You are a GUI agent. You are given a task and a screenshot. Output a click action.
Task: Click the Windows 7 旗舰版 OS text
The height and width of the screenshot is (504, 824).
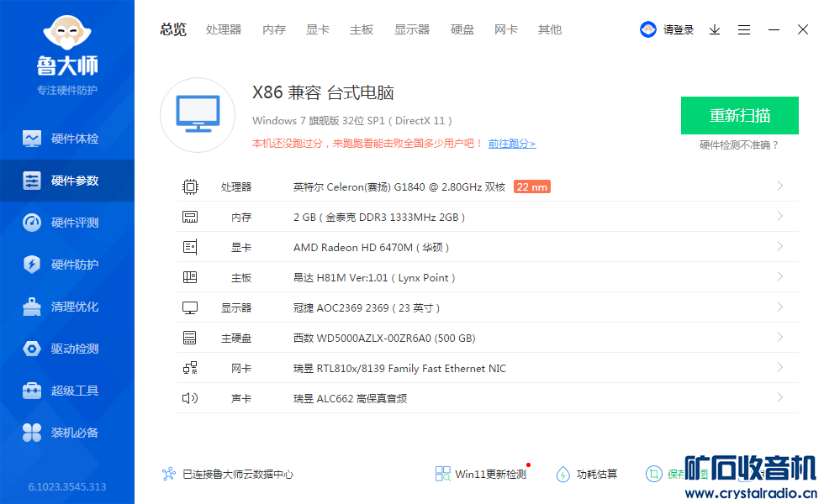click(x=352, y=121)
